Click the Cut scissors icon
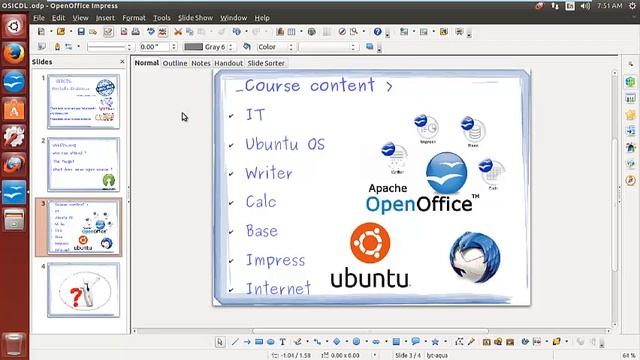The width and height of the screenshot is (640, 360). (178, 31)
